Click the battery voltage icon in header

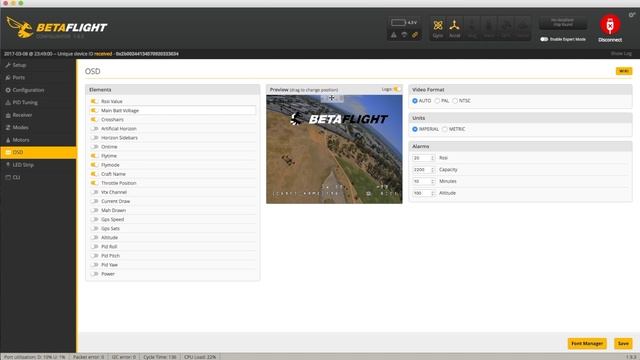click(398, 22)
